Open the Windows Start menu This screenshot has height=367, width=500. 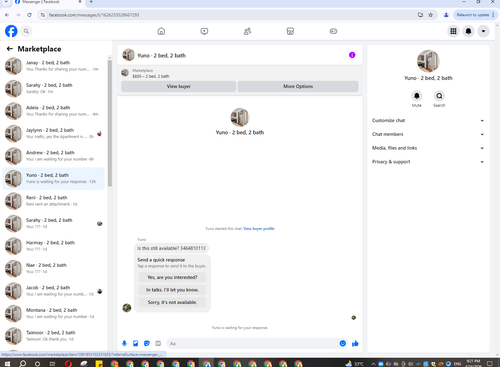[7, 363]
